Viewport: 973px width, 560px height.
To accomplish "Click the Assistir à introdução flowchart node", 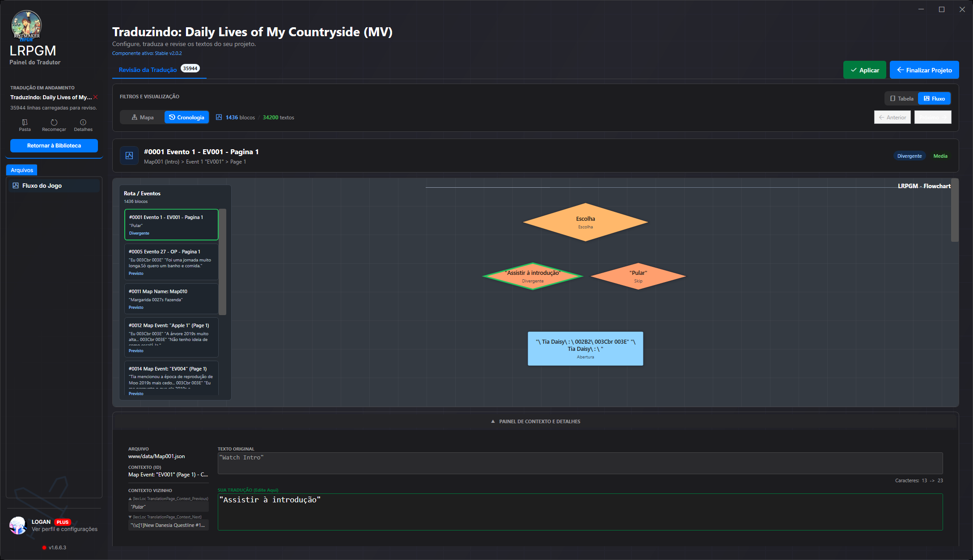I will [533, 276].
